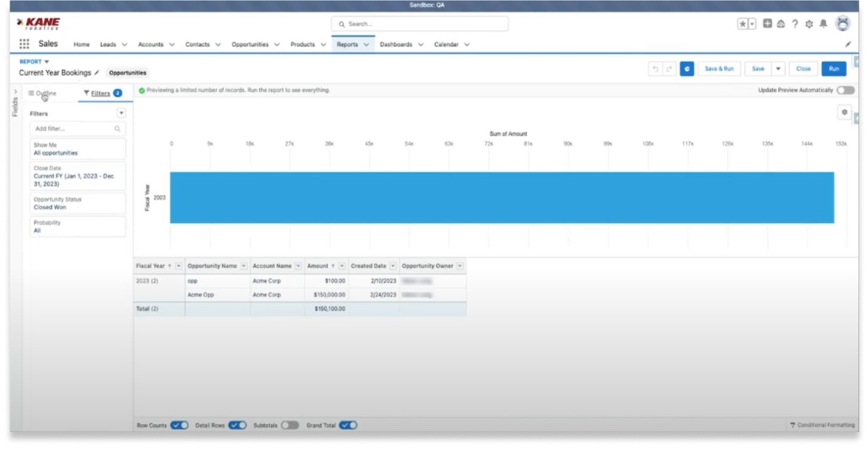Click the Add filter search field
The width and height of the screenshot is (868, 455).
(74, 129)
